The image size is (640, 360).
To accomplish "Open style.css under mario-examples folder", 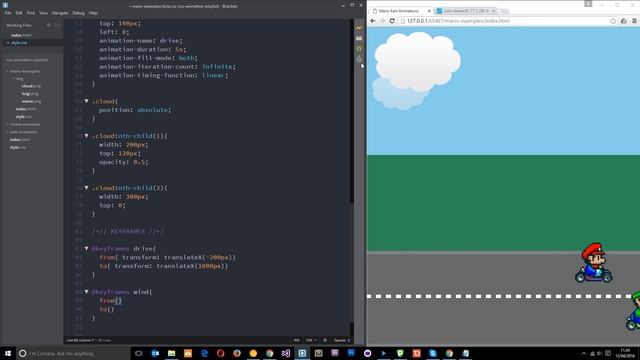I will click(x=24, y=117).
